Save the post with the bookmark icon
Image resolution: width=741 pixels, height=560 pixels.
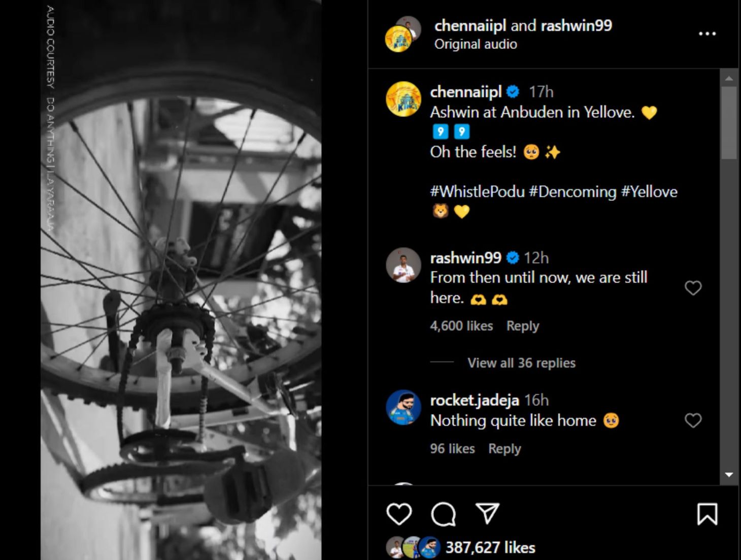(707, 514)
